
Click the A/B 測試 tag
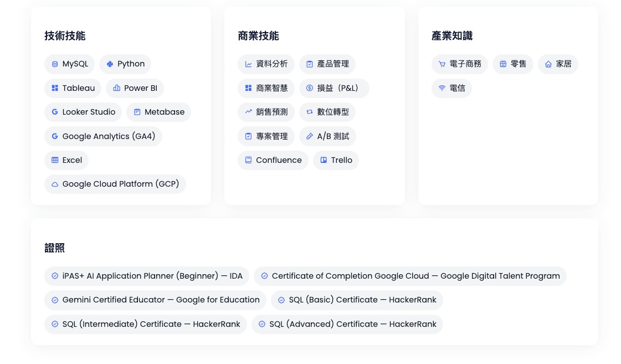pos(327,136)
